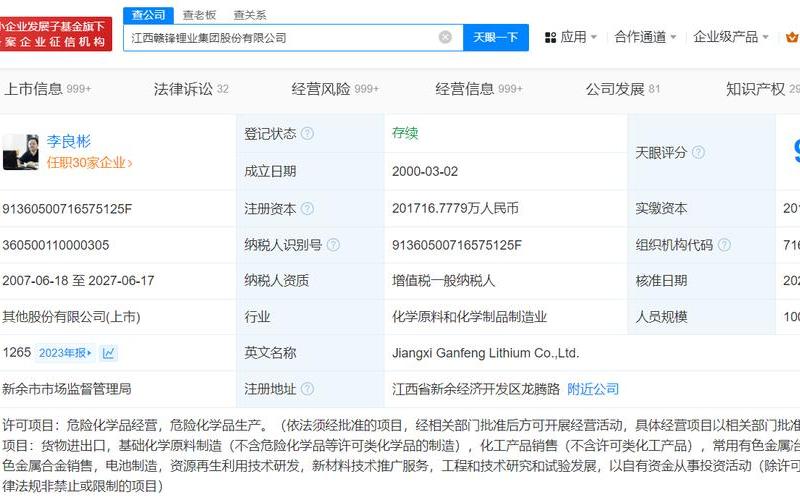Click the 核准日期 label cell
The width and height of the screenshot is (800, 500).
click(702, 281)
